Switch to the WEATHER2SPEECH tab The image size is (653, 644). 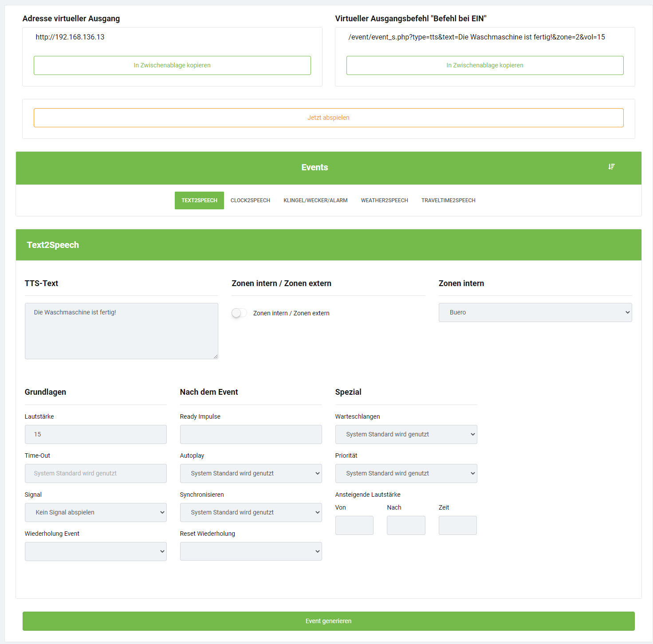(x=384, y=200)
